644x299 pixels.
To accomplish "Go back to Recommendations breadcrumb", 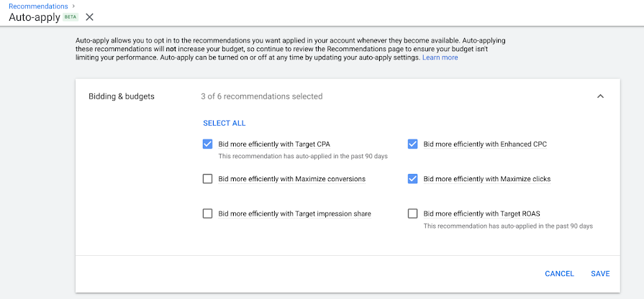I will pyautogui.click(x=38, y=6).
